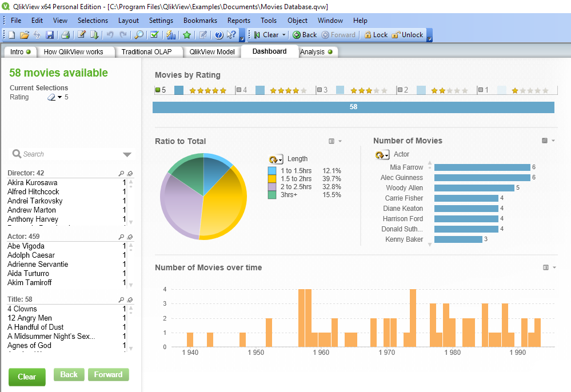Search the Director list box via its magnifier
571x392 pixels.
point(121,174)
